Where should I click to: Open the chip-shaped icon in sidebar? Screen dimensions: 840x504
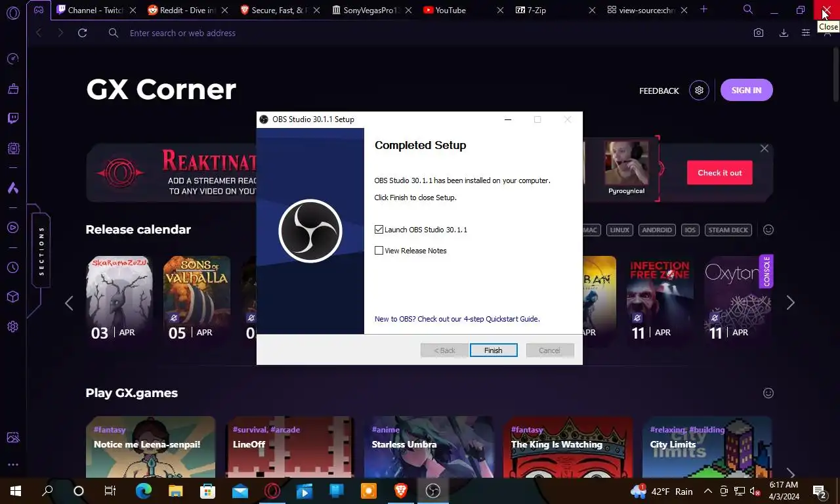tap(12, 149)
